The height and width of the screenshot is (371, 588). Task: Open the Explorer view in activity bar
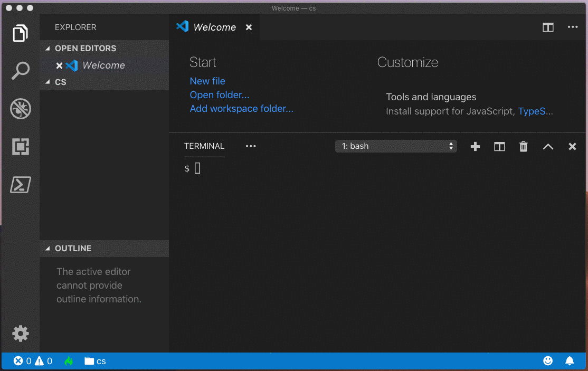coord(20,33)
